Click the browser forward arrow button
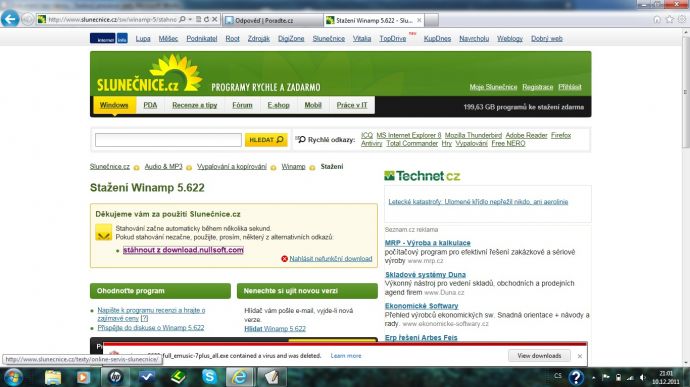 (27, 20)
